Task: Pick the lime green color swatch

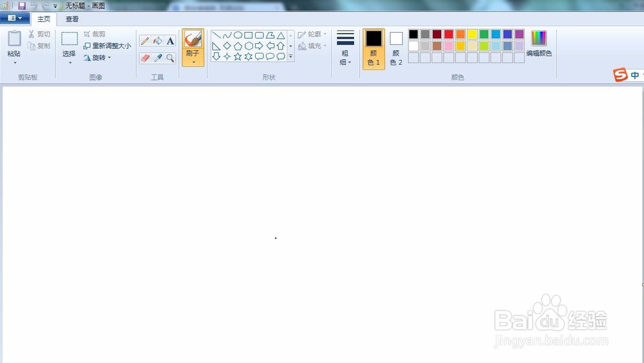Action: point(484,46)
